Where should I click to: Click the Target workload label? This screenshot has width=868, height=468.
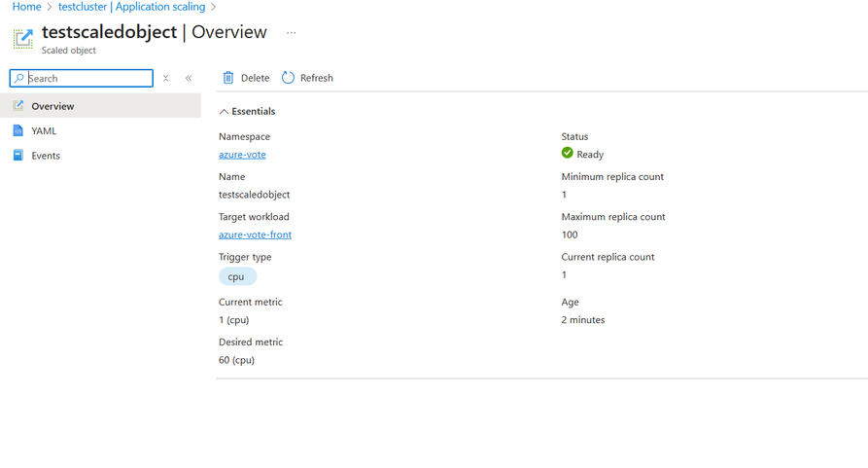coord(254,217)
